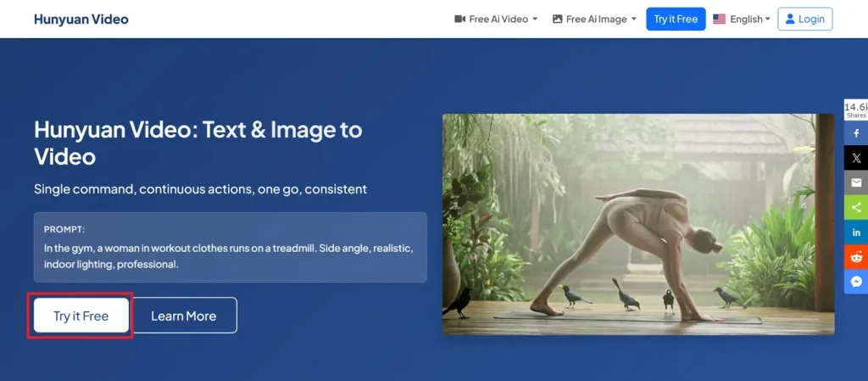Viewport: 868px width, 381px height.
Task: Click the white Try it Free hero button
Action: point(81,316)
